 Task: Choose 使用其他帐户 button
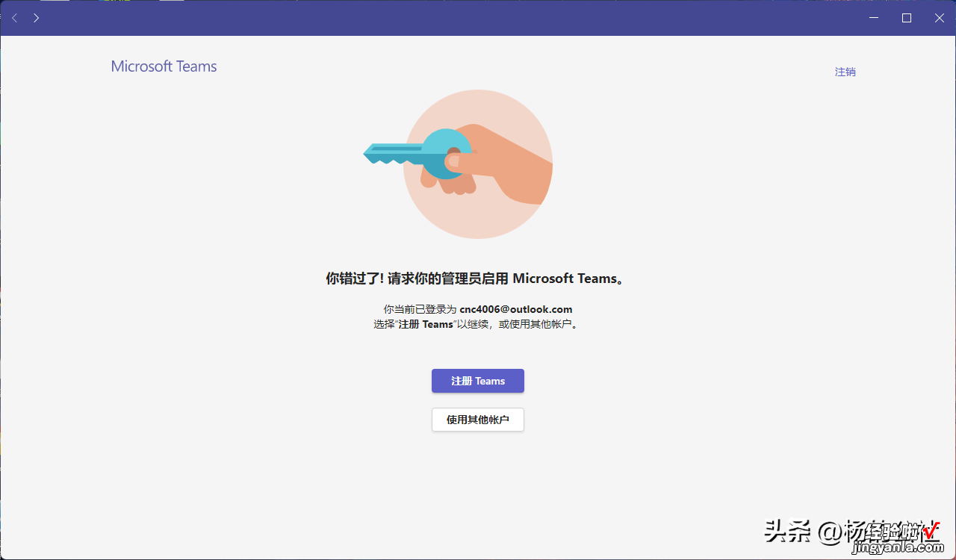click(478, 420)
